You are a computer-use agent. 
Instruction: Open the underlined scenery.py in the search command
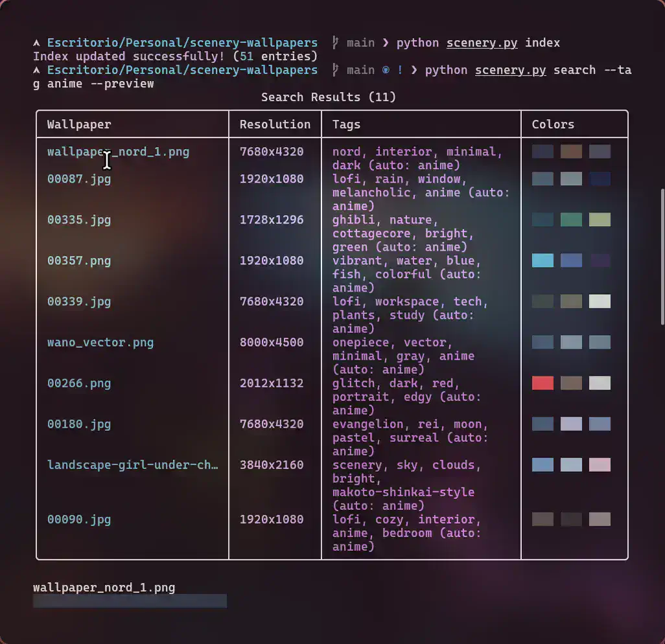[510, 70]
